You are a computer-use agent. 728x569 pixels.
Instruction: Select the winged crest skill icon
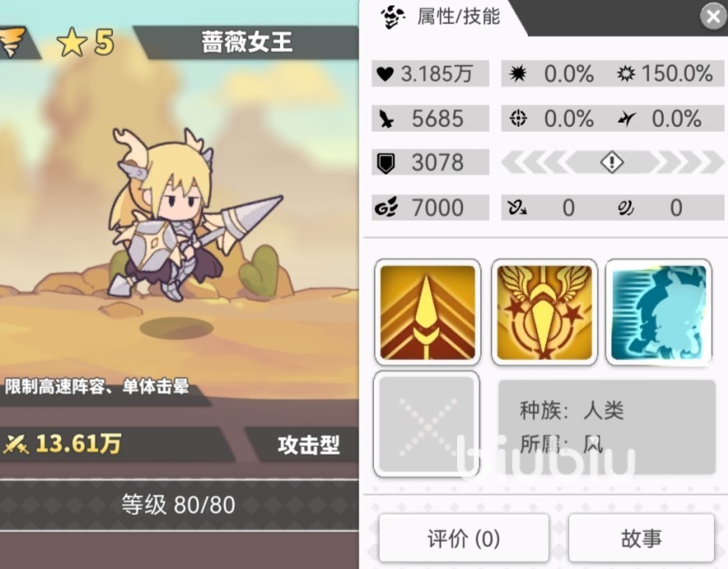point(544,312)
